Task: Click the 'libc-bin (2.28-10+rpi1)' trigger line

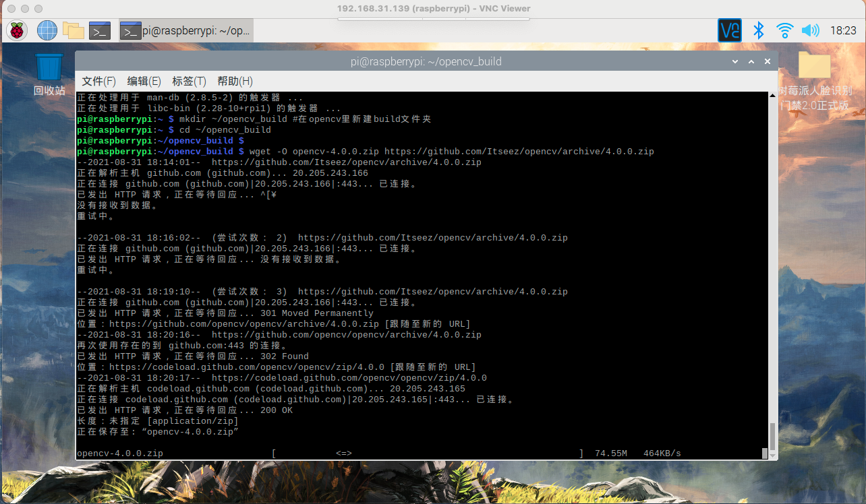Action: click(x=209, y=108)
